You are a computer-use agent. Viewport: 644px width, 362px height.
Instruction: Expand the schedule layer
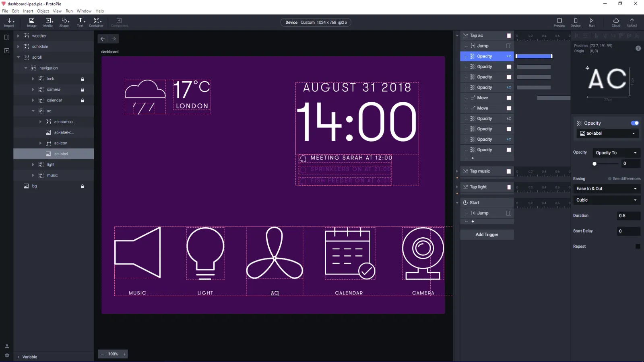click(18, 47)
